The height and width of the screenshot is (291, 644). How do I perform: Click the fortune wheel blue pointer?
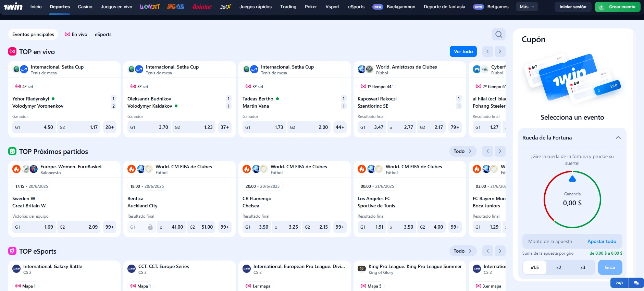[x=572, y=179]
